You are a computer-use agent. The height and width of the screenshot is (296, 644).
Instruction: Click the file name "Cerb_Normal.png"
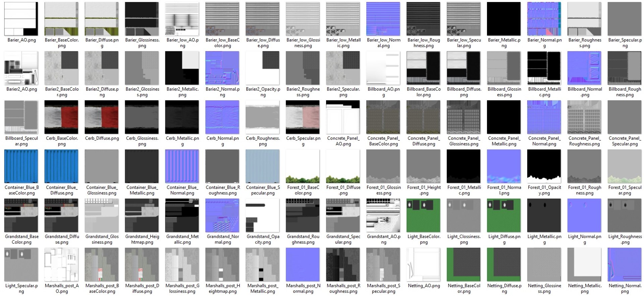(223, 141)
